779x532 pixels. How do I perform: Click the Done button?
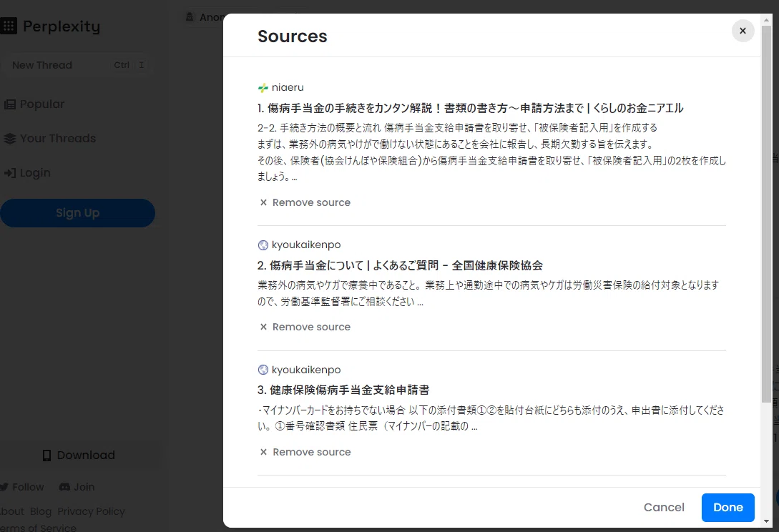(x=727, y=507)
